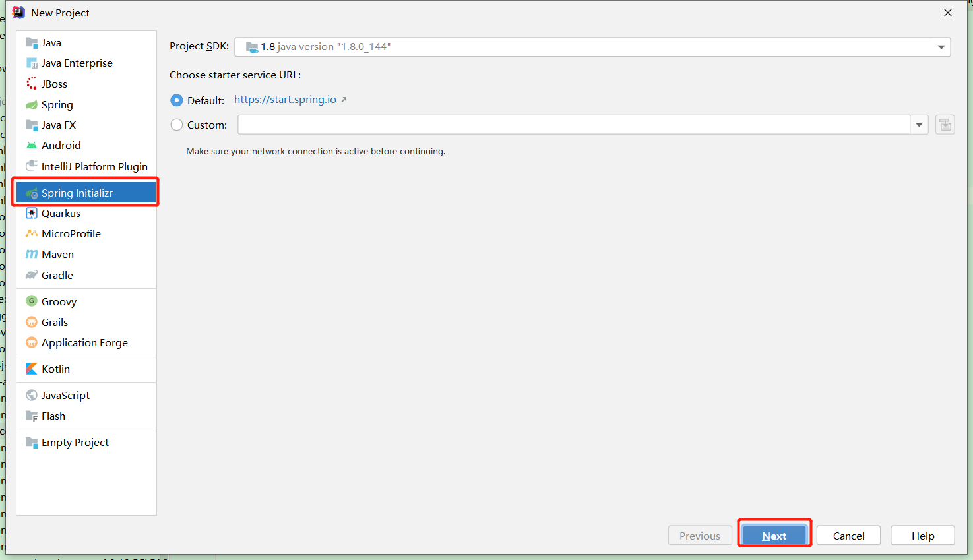Image resolution: width=973 pixels, height=560 pixels.
Task: Select Spring Initializr in the list
Action: pos(86,193)
